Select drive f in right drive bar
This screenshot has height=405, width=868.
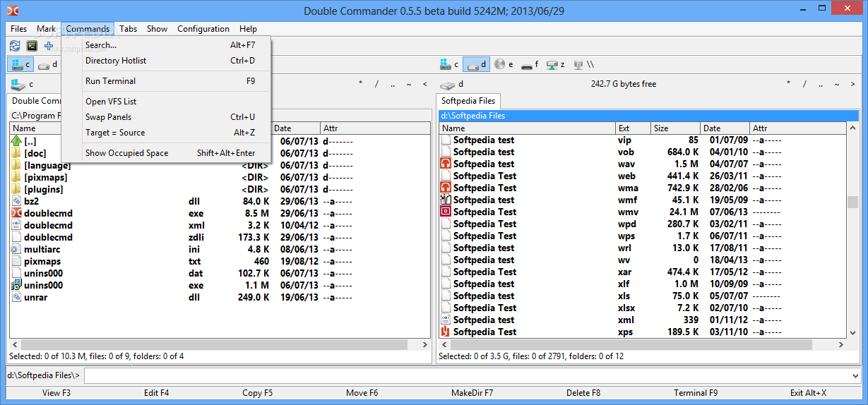click(x=530, y=65)
